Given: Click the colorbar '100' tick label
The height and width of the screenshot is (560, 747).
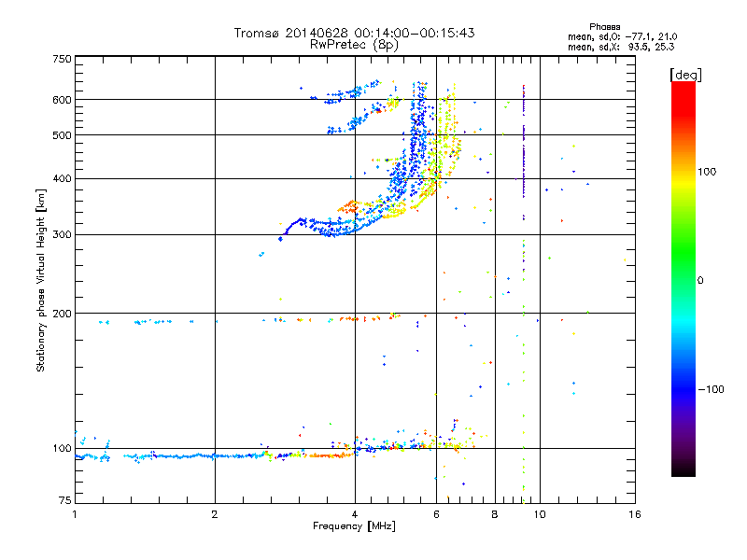Looking at the screenshot, I should coord(707,172).
